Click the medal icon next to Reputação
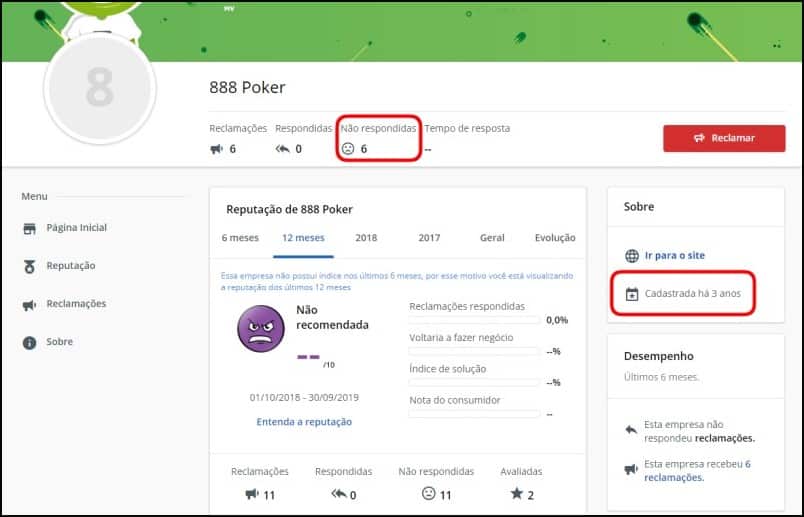This screenshot has width=804, height=517. [30, 266]
